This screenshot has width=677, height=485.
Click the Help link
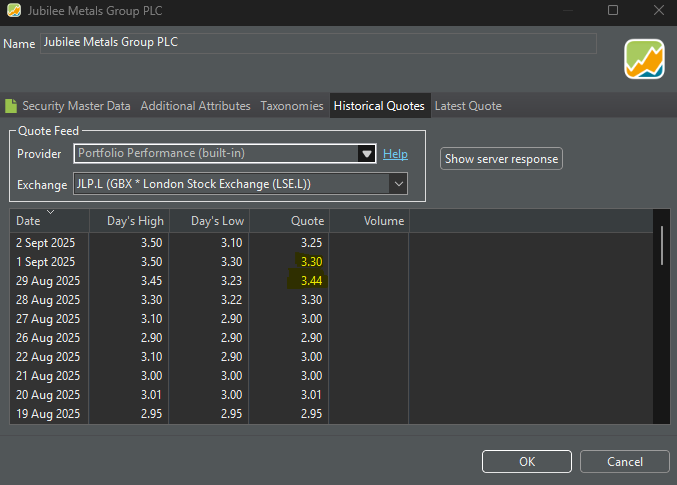(x=395, y=154)
